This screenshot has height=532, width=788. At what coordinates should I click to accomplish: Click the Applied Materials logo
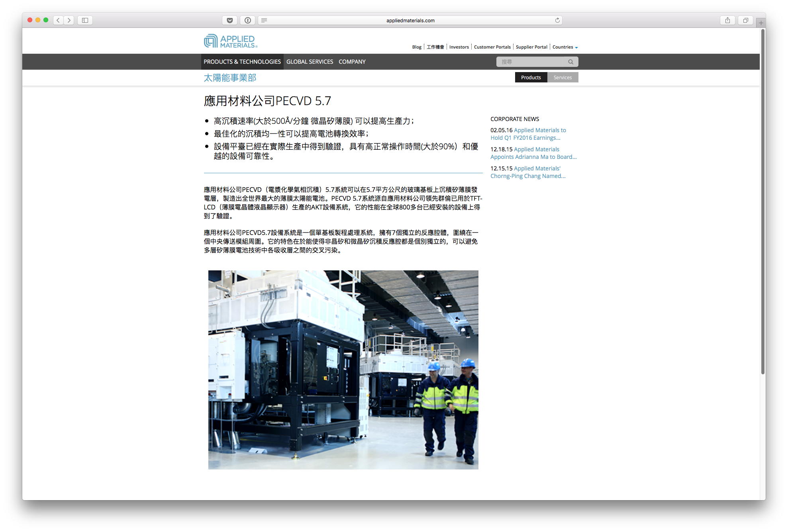231,41
